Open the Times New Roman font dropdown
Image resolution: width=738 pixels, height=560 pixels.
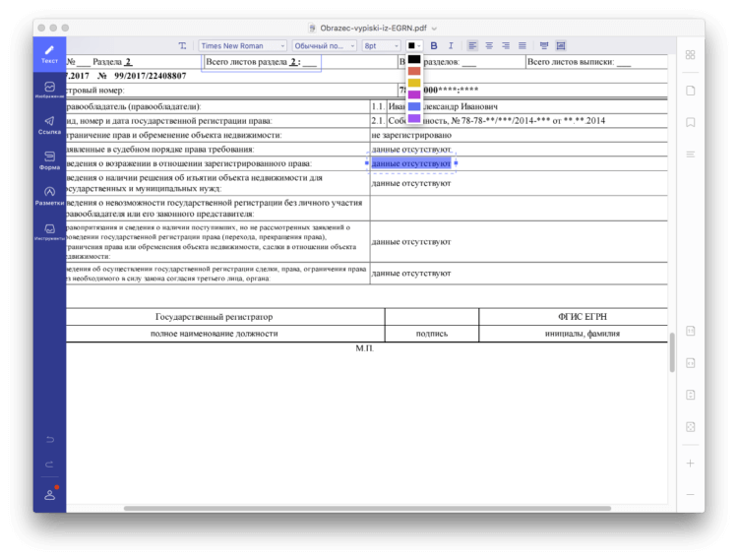coord(242,45)
